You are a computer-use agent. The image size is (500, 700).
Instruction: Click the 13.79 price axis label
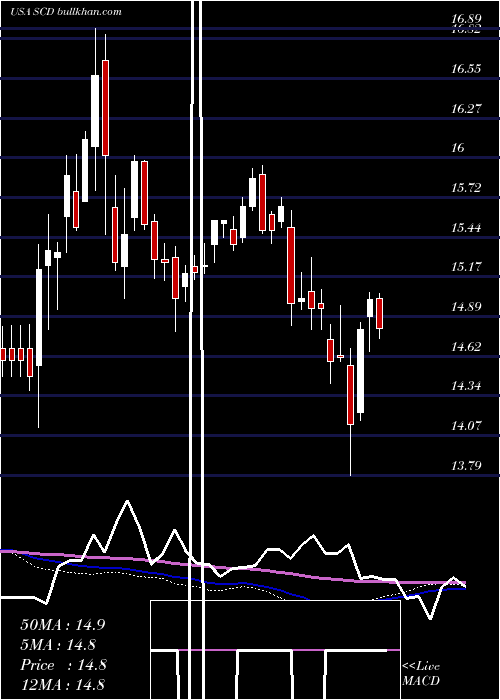[x=466, y=466]
